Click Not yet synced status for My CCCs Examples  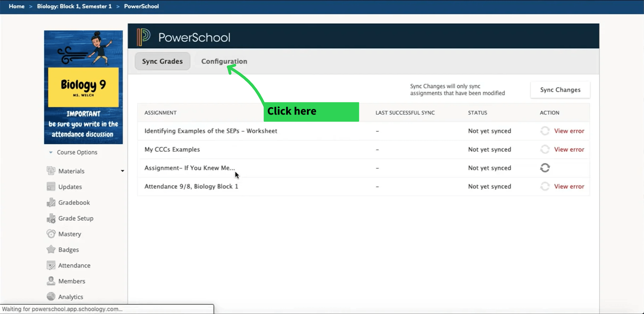click(x=490, y=149)
